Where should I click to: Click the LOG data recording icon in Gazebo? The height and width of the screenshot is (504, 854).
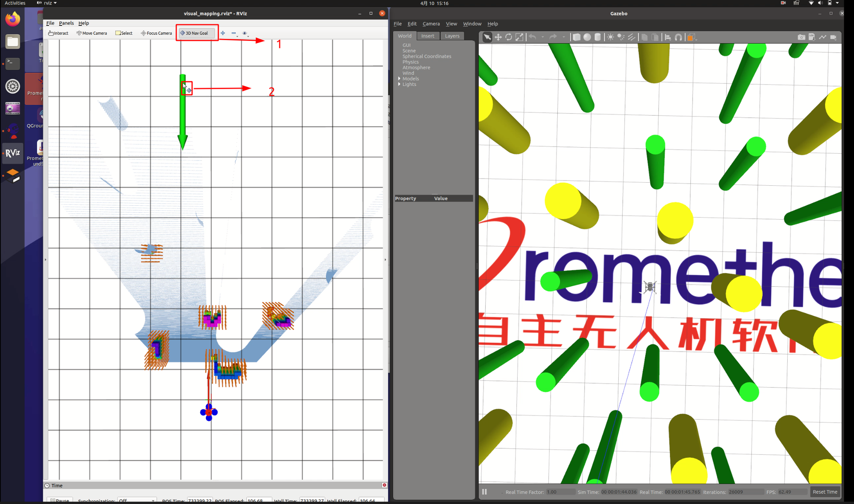812,37
